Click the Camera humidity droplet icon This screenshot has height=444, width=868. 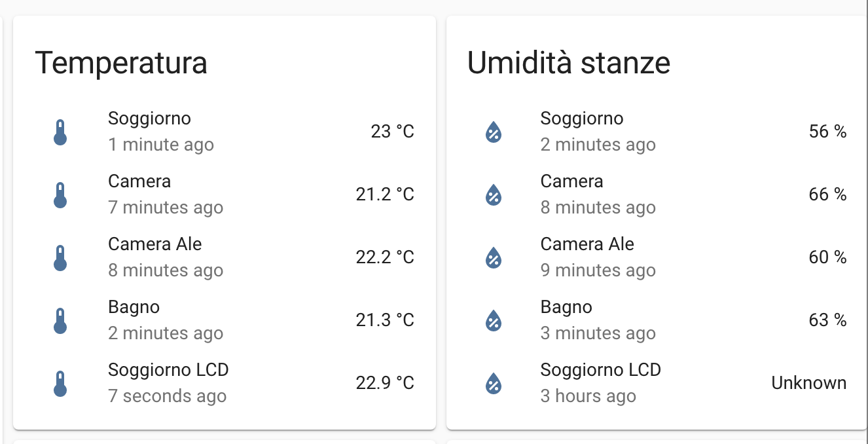point(492,193)
